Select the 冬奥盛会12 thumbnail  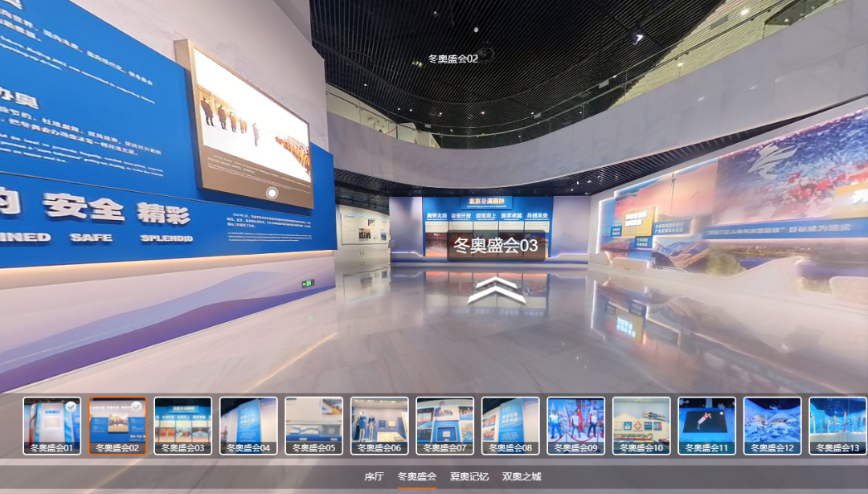point(772,425)
